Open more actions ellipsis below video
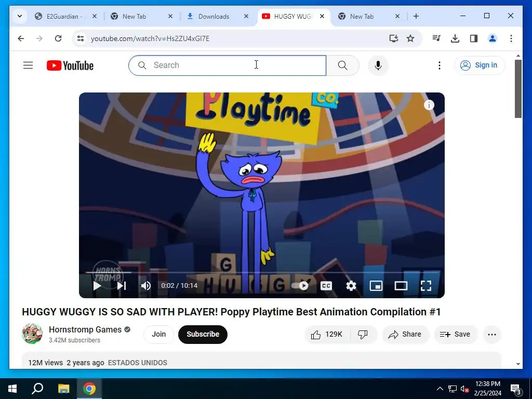The width and height of the screenshot is (532, 399). click(x=492, y=335)
